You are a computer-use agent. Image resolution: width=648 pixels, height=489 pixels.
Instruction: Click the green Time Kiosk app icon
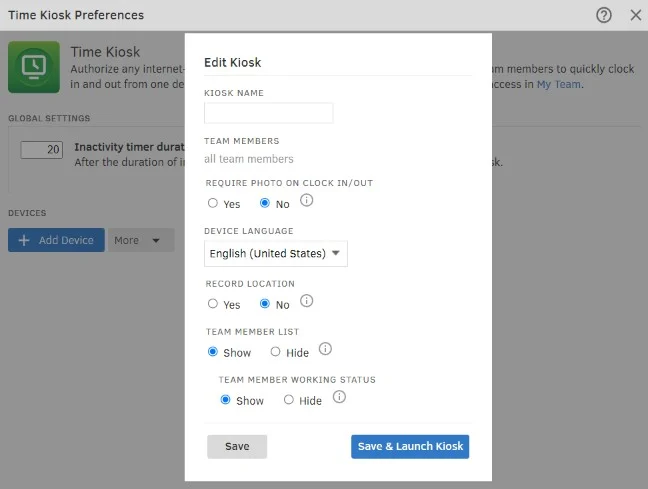pyautogui.click(x=34, y=67)
